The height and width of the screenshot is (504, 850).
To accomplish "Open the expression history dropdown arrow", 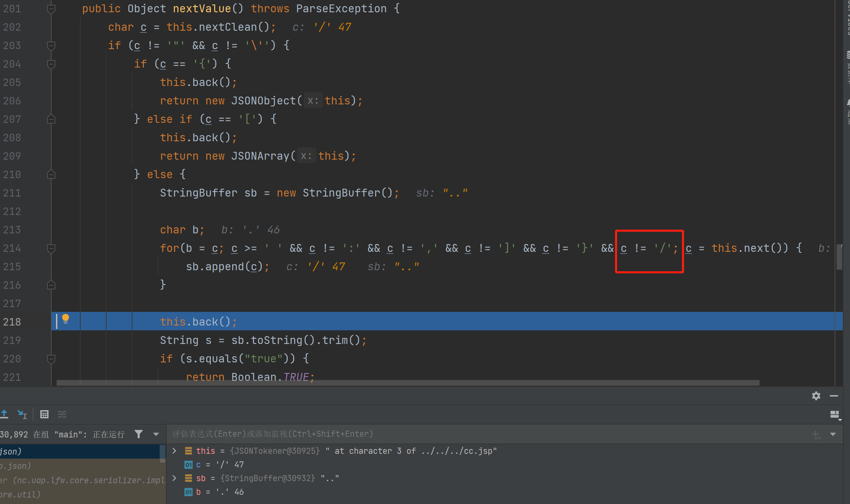I will click(833, 434).
